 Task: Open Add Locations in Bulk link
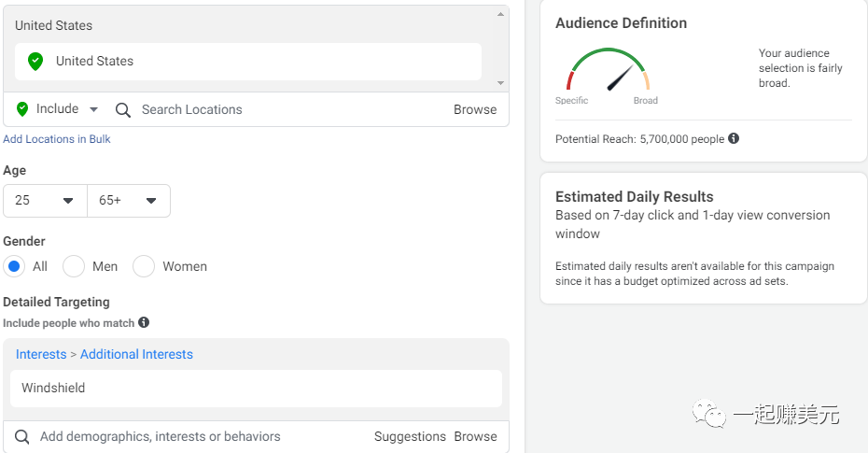click(57, 139)
